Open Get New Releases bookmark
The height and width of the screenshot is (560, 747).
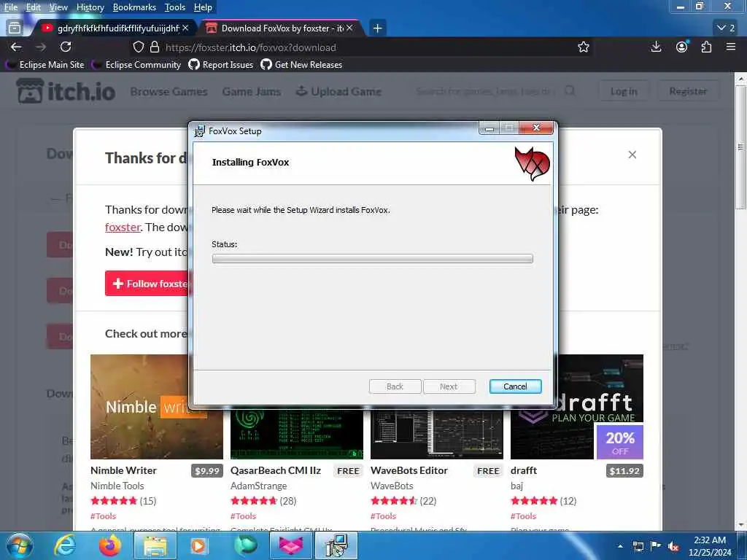click(301, 65)
